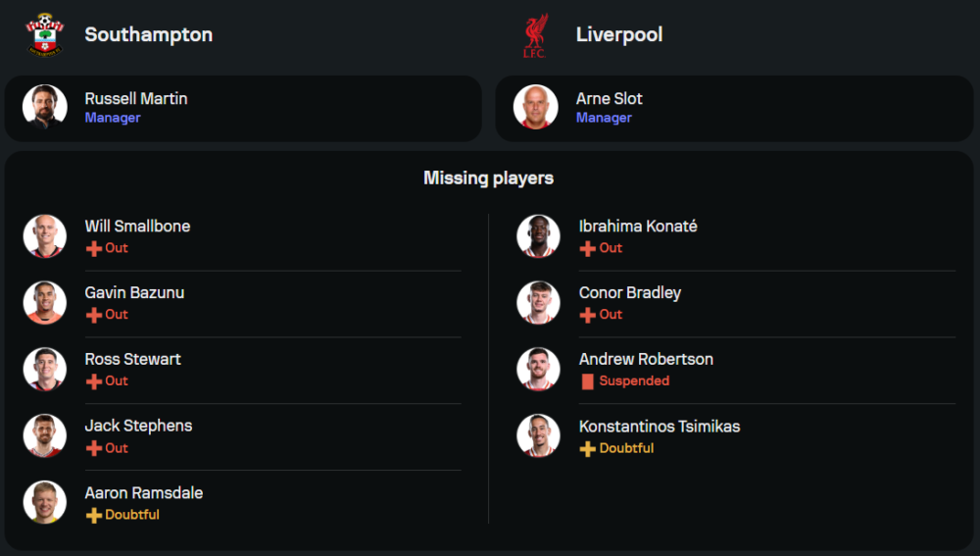Click the Missing players heading
The image size is (980, 556).
pyautogui.click(x=488, y=177)
